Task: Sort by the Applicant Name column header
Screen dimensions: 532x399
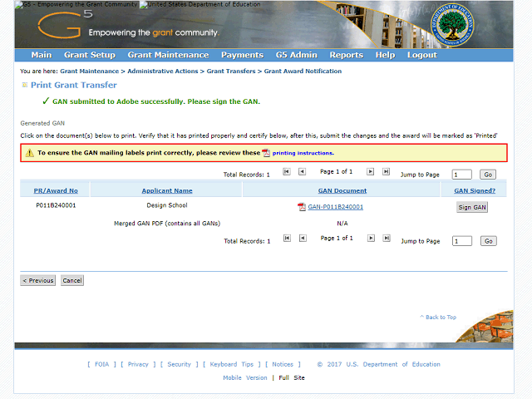Action: pos(166,190)
